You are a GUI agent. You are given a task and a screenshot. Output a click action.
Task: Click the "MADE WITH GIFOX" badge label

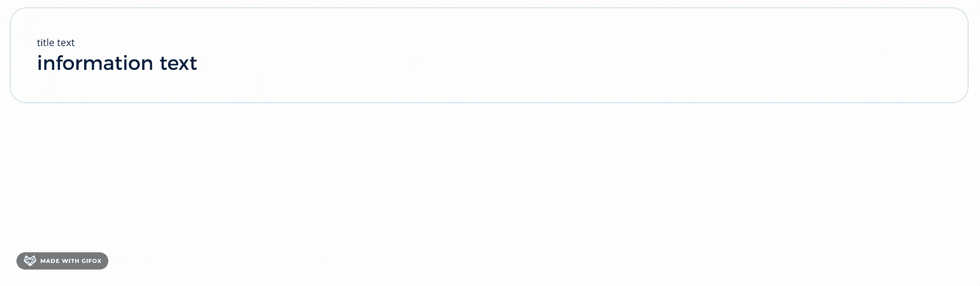71,261
